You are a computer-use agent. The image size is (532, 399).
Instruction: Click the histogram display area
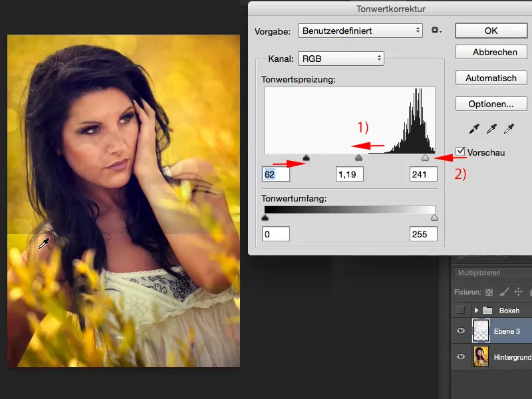[350, 120]
